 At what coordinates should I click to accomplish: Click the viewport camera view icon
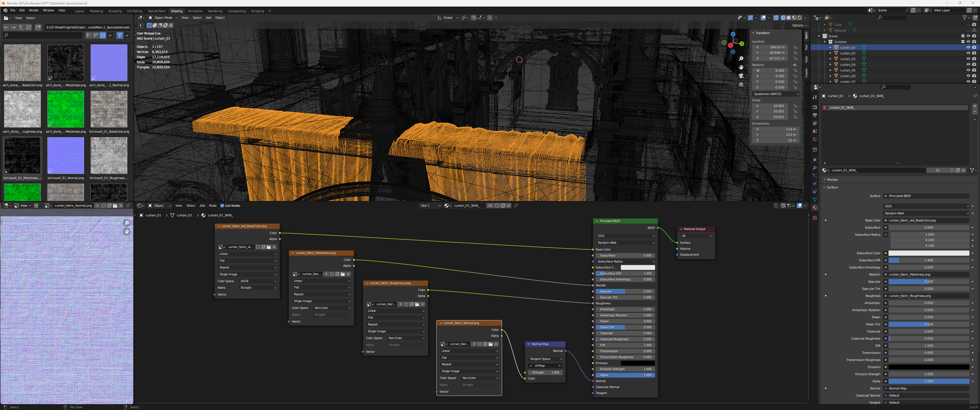[x=741, y=76]
